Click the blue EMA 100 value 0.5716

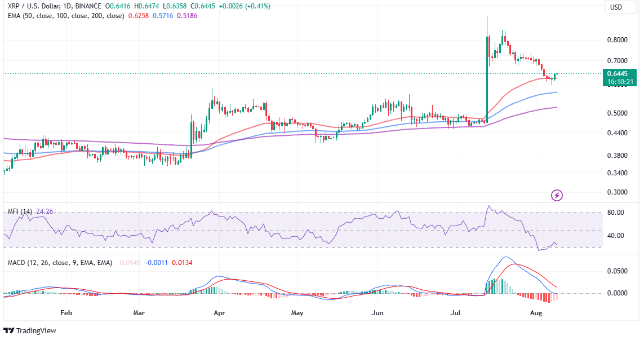click(163, 16)
